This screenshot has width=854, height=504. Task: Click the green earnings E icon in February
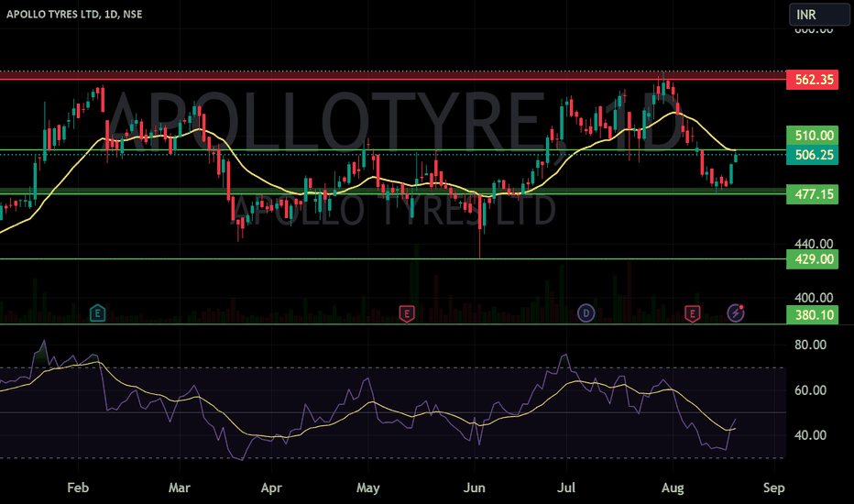click(97, 313)
